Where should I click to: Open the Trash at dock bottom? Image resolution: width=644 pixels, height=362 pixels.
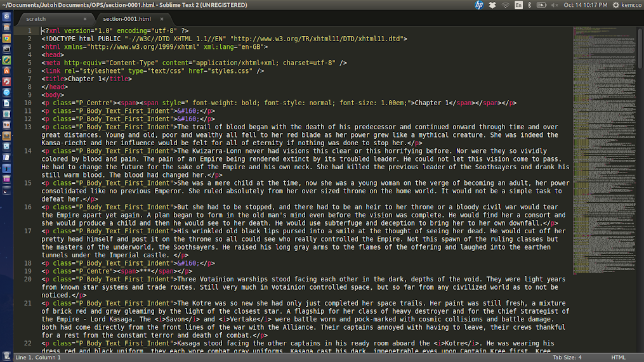[x=6, y=356]
